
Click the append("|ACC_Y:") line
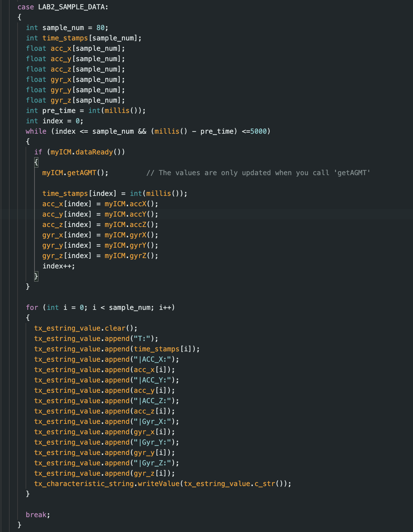tap(106, 380)
